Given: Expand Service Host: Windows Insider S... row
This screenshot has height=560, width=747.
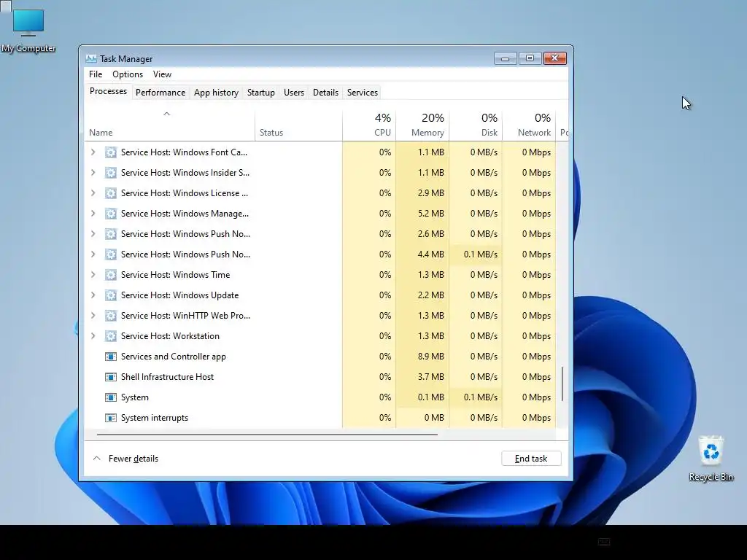Looking at the screenshot, I should (x=93, y=173).
